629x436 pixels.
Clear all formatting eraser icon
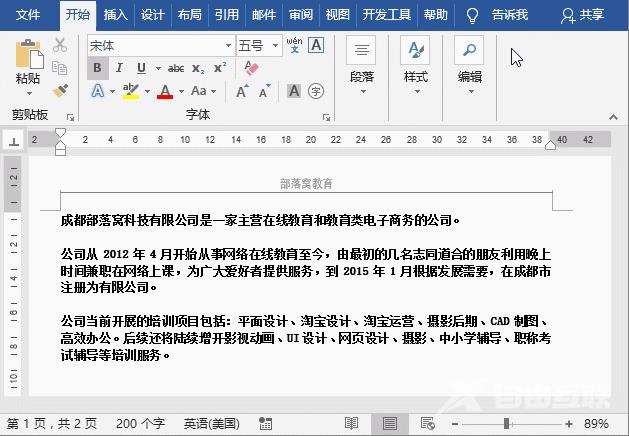[252, 68]
